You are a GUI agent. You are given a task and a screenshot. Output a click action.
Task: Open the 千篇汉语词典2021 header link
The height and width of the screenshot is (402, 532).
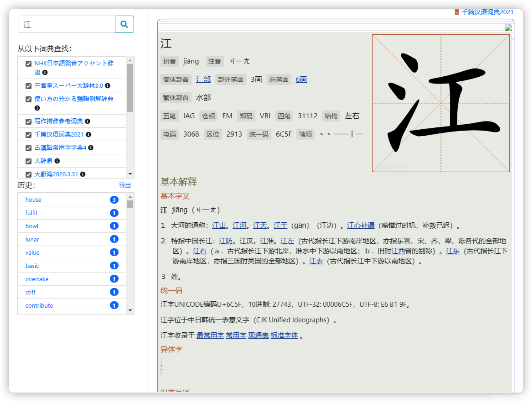487,12
